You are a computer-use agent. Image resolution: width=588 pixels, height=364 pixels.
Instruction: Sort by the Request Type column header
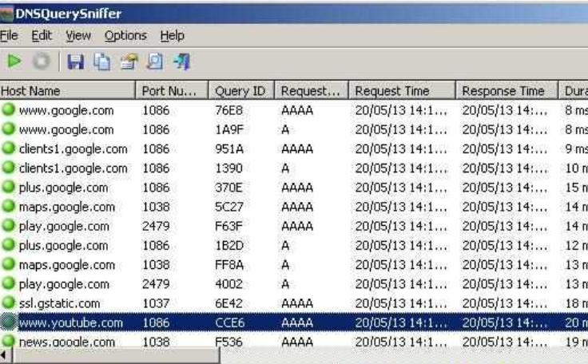[x=312, y=91]
